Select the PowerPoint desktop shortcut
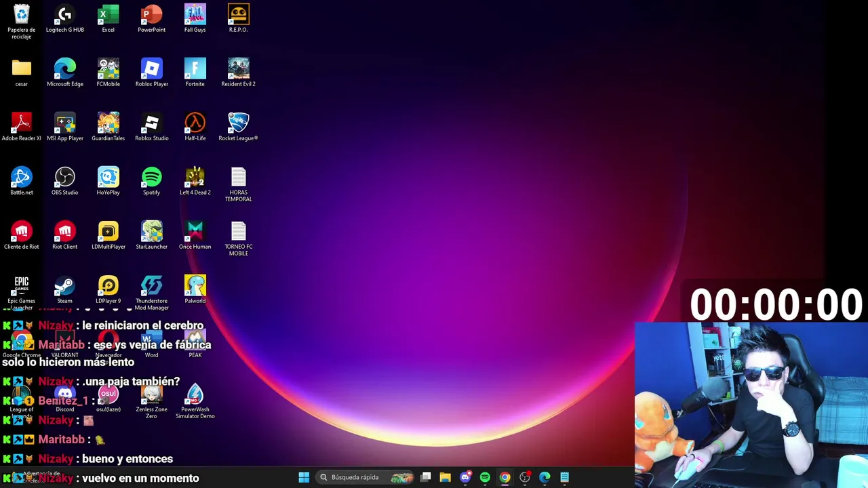This screenshot has height=488, width=868. (x=152, y=19)
